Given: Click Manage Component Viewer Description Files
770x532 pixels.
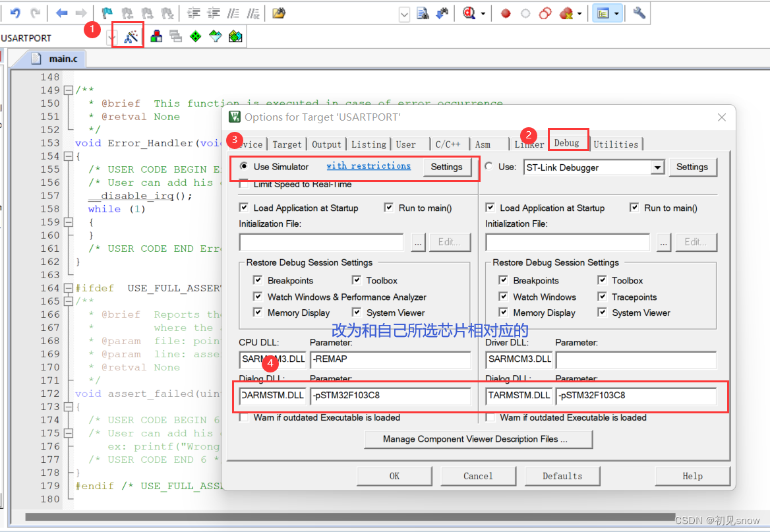Looking at the screenshot, I should click(x=479, y=439).
